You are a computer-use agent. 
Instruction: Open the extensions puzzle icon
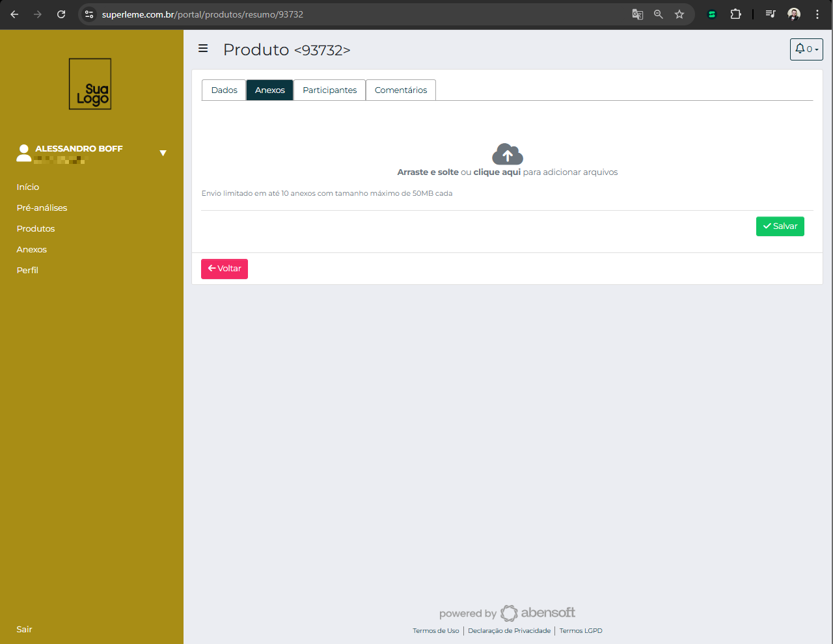point(735,14)
